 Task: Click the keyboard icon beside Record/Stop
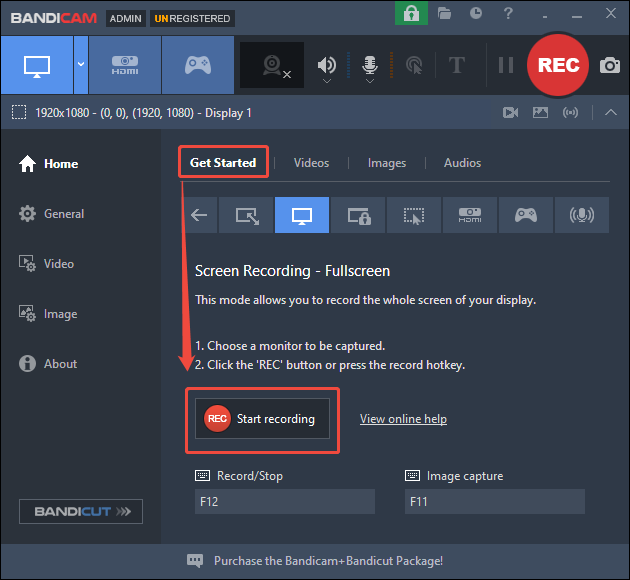click(202, 476)
